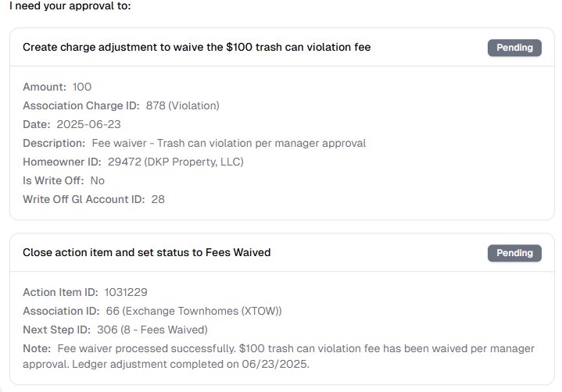Screen dimensions: 562x392
Task: Click Next Step ID value 306 (8 - Fees Waived)
Action: tap(152, 330)
